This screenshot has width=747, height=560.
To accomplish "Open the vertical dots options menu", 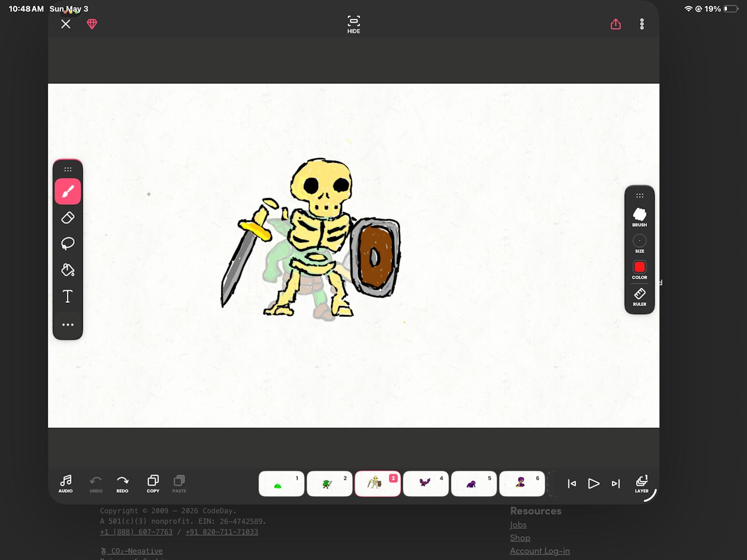I will (642, 24).
